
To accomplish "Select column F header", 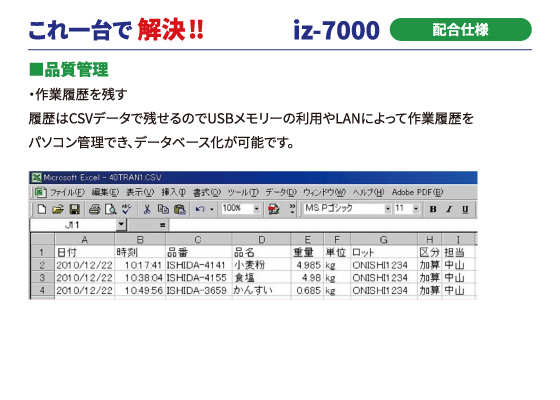I will (337, 239).
